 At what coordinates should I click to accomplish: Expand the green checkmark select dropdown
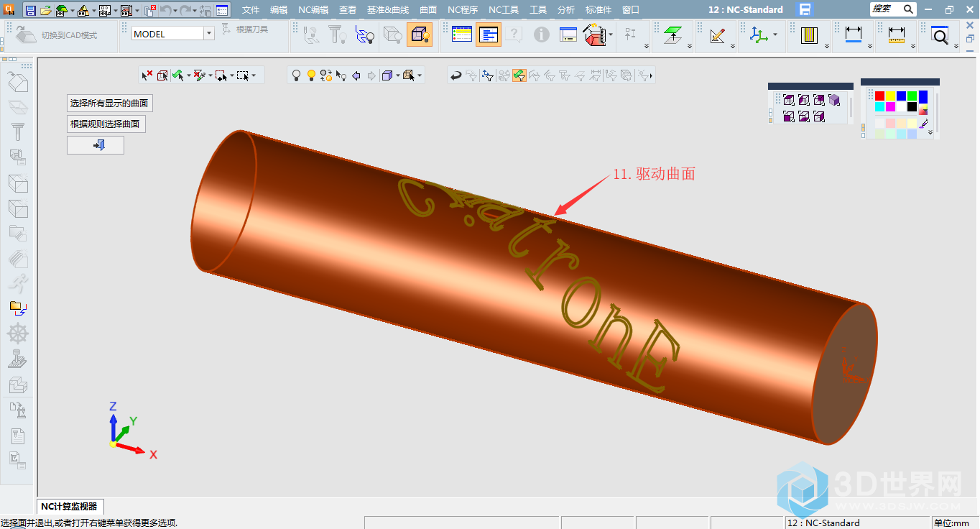(189, 75)
